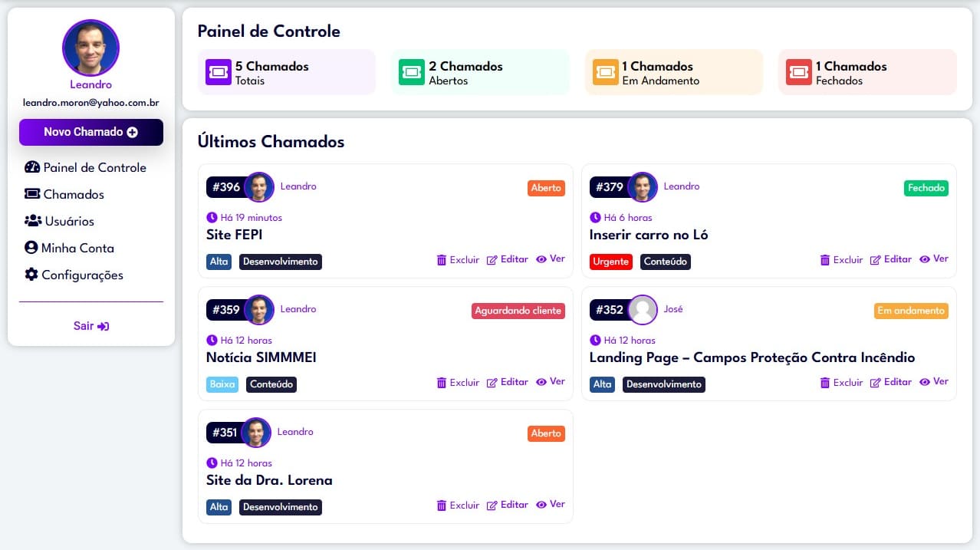This screenshot has height=550, width=980.
Task: Click the trash icon on ticket #396
Action: 442,260
